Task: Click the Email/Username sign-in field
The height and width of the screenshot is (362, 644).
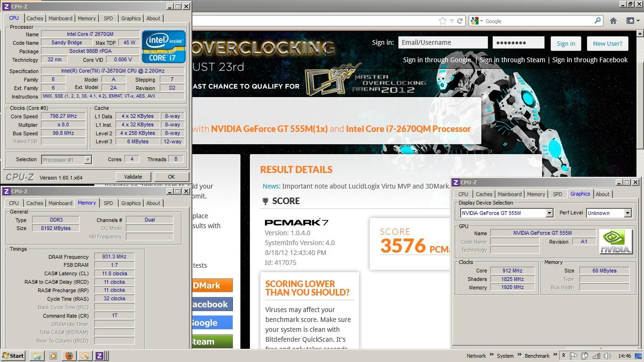Action: tap(443, 42)
